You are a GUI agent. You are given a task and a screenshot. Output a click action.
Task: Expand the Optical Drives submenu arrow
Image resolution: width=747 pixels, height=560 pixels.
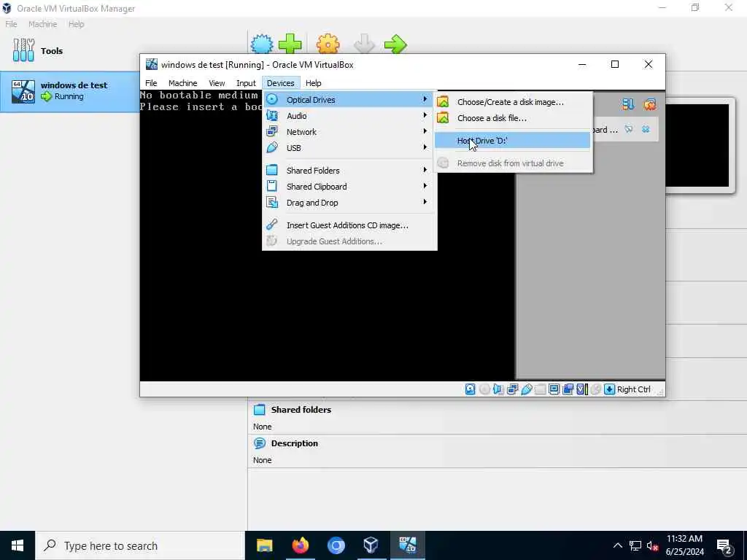click(425, 99)
